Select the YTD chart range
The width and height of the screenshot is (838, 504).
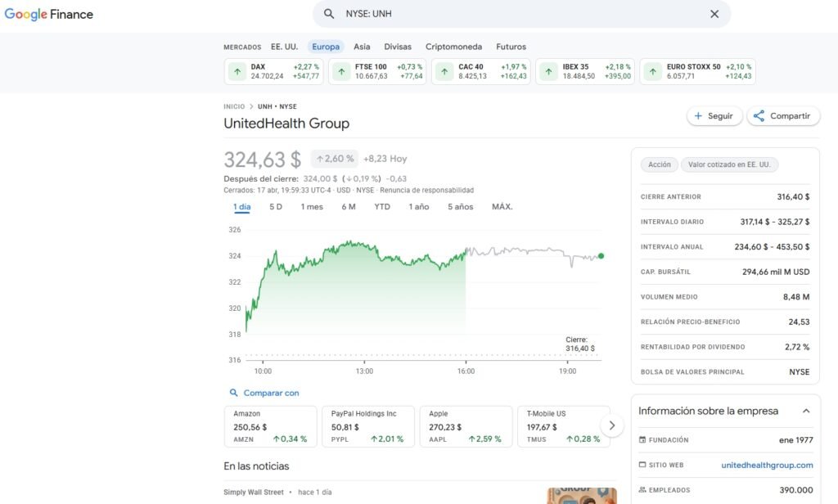(x=381, y=207)
